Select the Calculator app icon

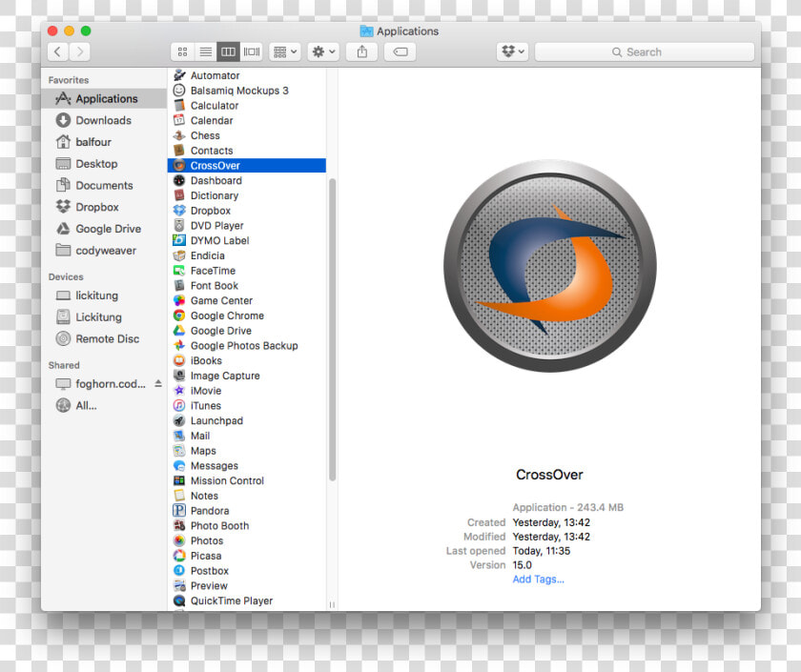point(179,106)
